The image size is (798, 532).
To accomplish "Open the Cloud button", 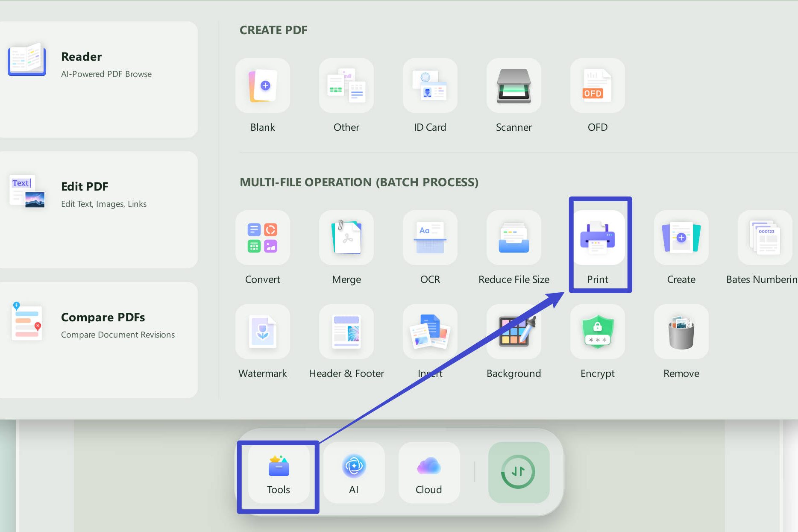I will point(429,473).
